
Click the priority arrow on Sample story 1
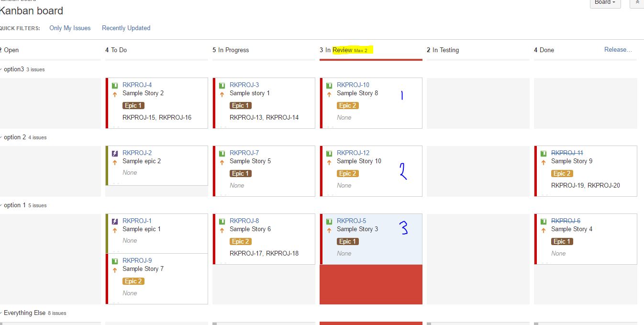pyautogui.click(x=222, y=95)
